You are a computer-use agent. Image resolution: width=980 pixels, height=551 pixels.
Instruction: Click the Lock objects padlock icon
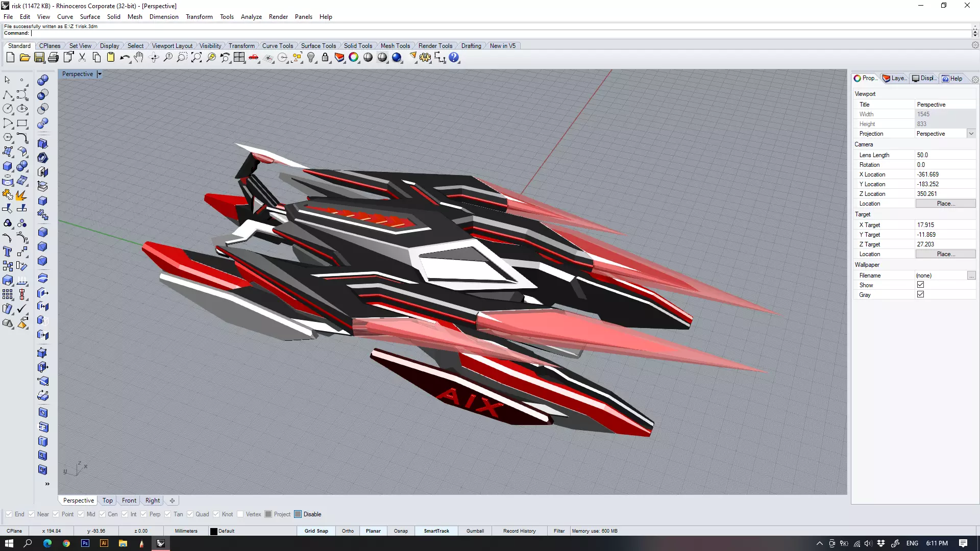point(325,58)
